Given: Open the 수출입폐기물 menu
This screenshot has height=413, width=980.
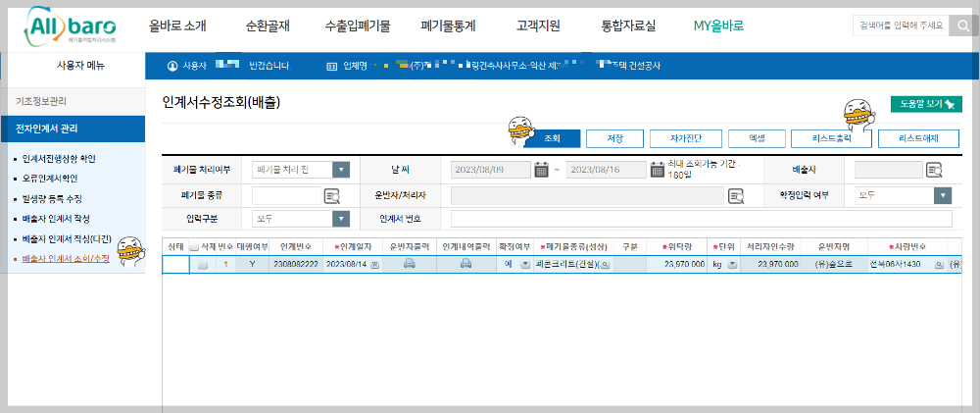Looking at the screenshot, I should tap(358, 26).
